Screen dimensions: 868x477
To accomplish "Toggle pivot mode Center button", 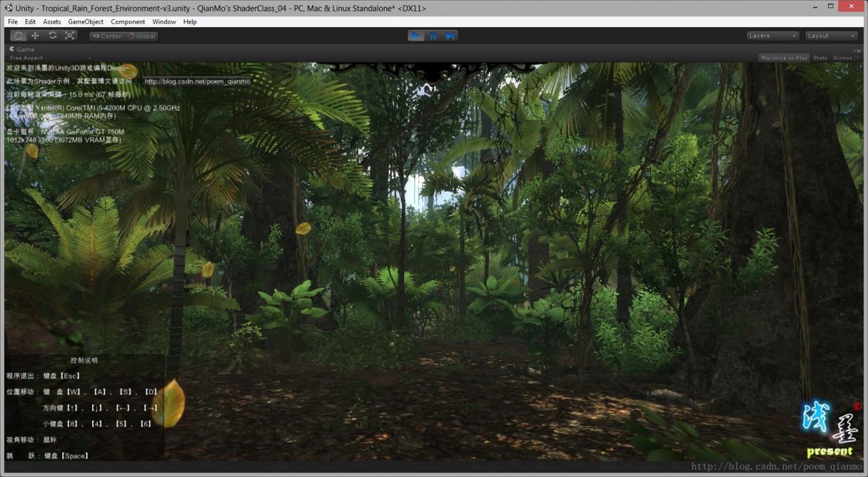I will 106,36.
